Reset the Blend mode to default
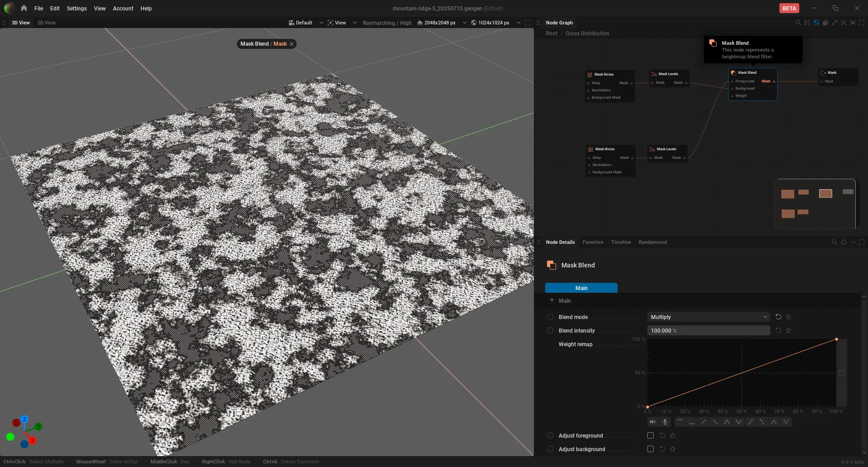Screen dimensions: 868x467 click(778, 317)
